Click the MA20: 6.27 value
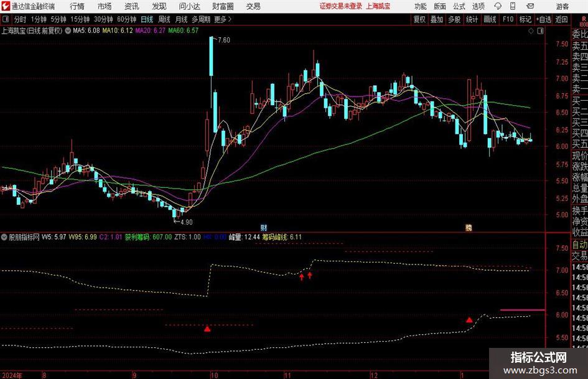The width and height of the screenshot is (588, 379). pyautogui.click(x=150, y=30)
